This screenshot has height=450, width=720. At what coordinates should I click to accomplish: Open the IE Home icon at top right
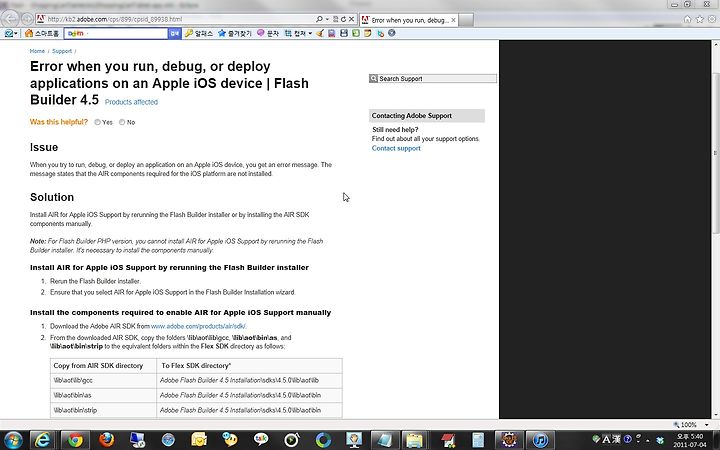tap(687, 19)
